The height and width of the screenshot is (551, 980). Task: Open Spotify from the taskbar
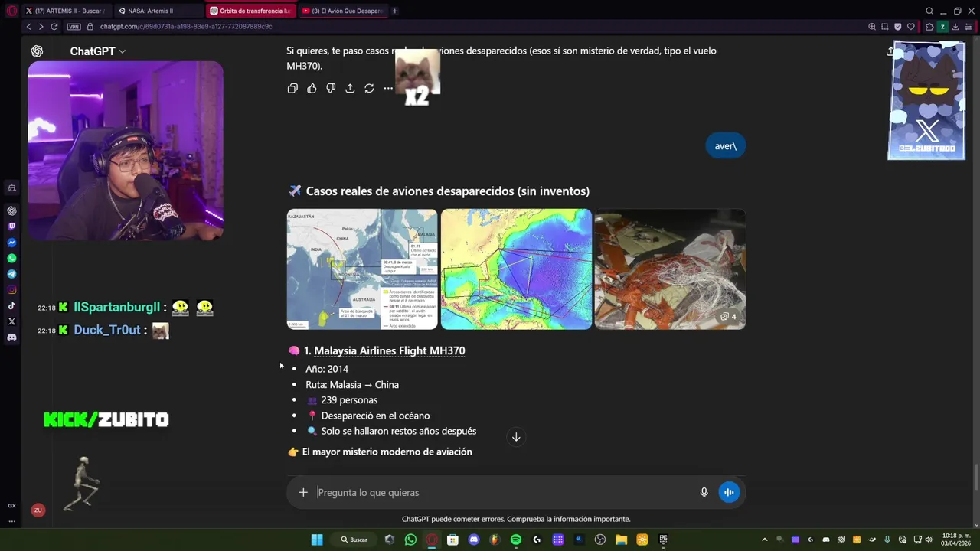(x=516, y=540)
